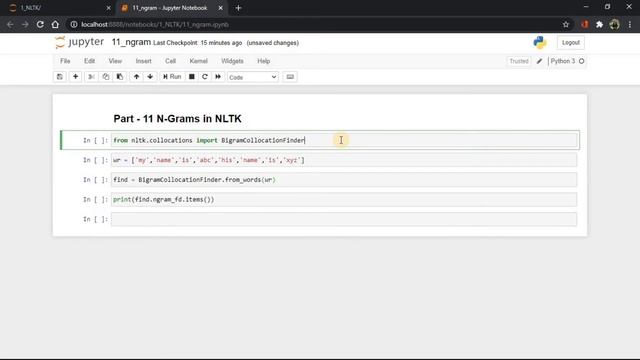Restart the kernel icon
Screen dimensions: 640x360
click(205, 77)
